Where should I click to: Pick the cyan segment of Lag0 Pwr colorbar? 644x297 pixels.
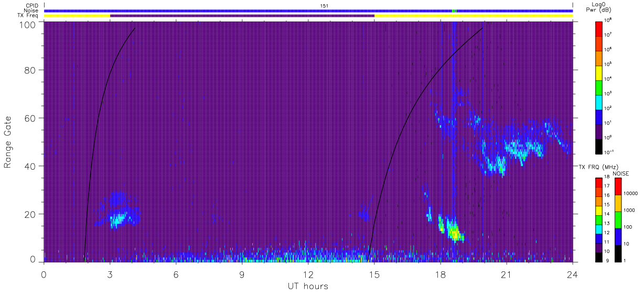(x=599, y=101)
